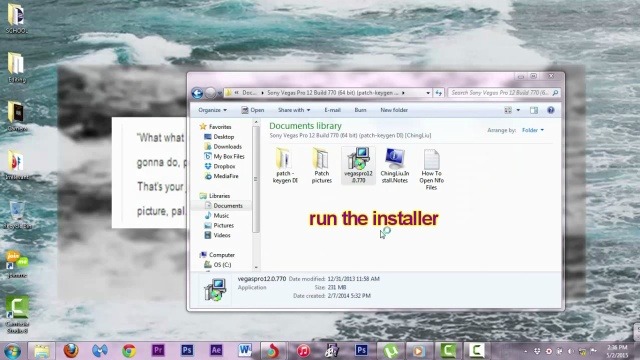The image size is (640, 360).
Task: Open the Patch pictures folder
Action: point(322,165)
